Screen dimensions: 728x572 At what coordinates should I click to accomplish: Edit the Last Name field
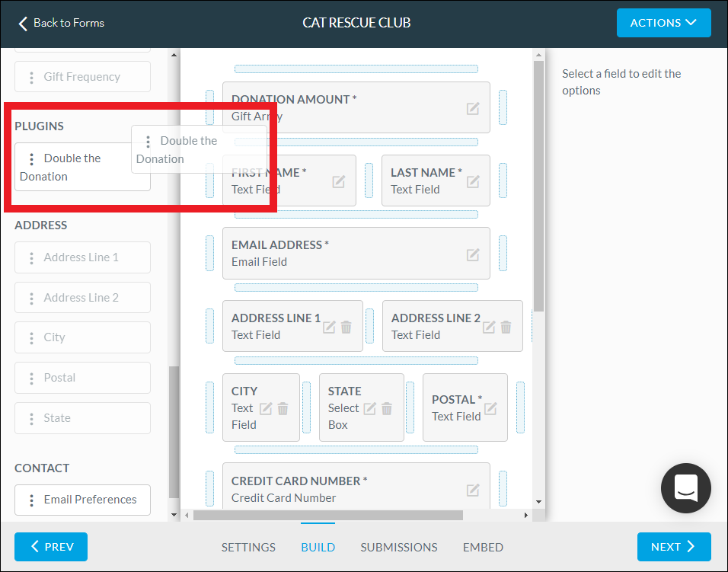(473, 181)
